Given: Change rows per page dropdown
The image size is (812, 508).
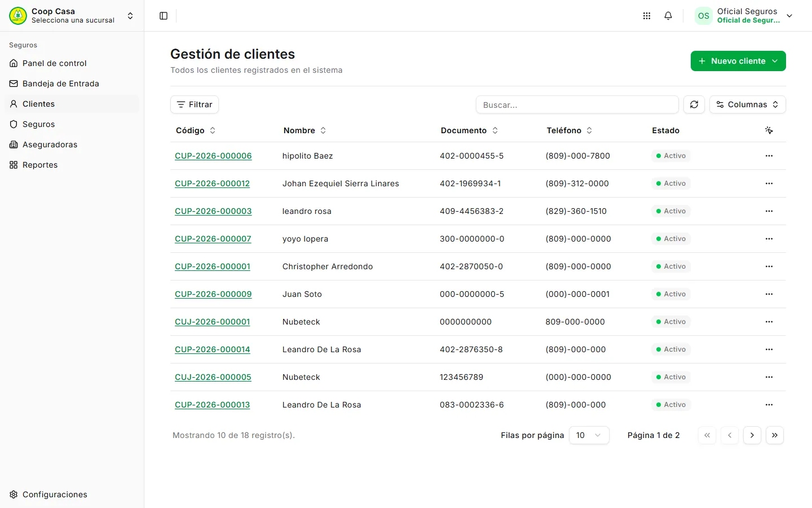Looking at the screenshot, I should point(589,435).
